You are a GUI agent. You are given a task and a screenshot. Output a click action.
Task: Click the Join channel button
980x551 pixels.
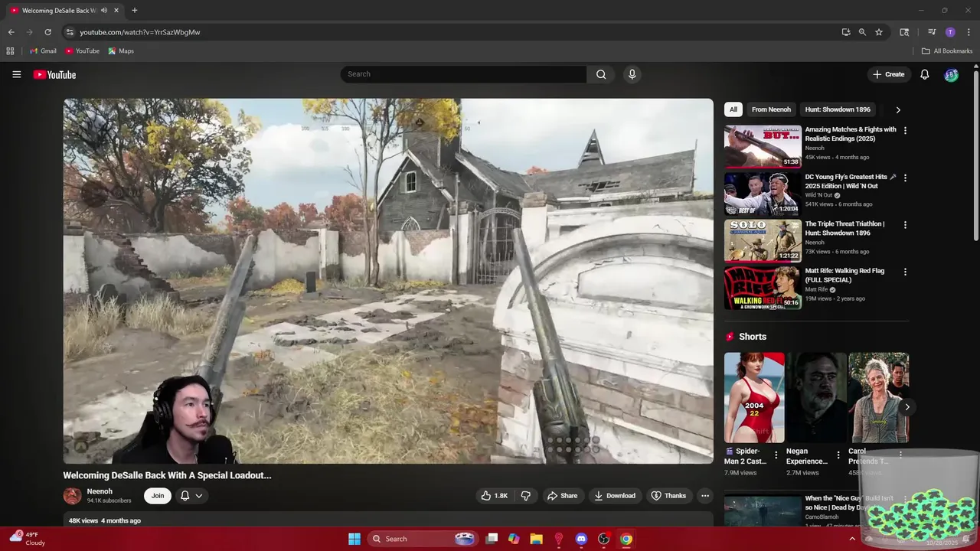pos(158,496)
